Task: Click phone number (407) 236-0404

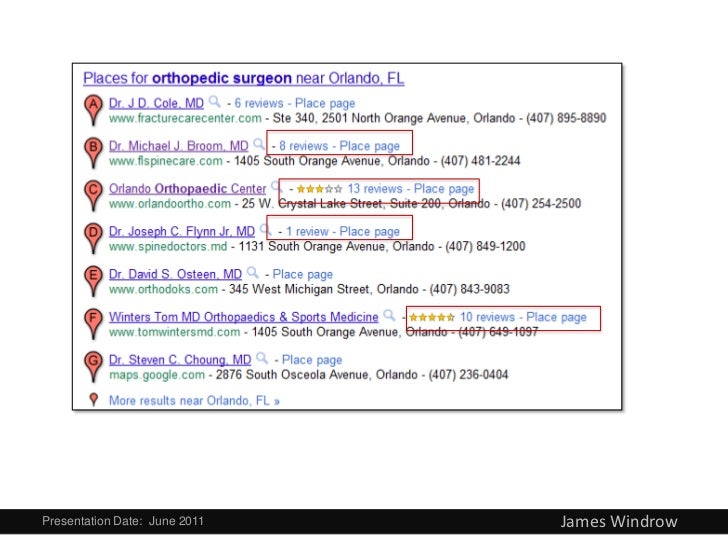Action: click(468, 374)
